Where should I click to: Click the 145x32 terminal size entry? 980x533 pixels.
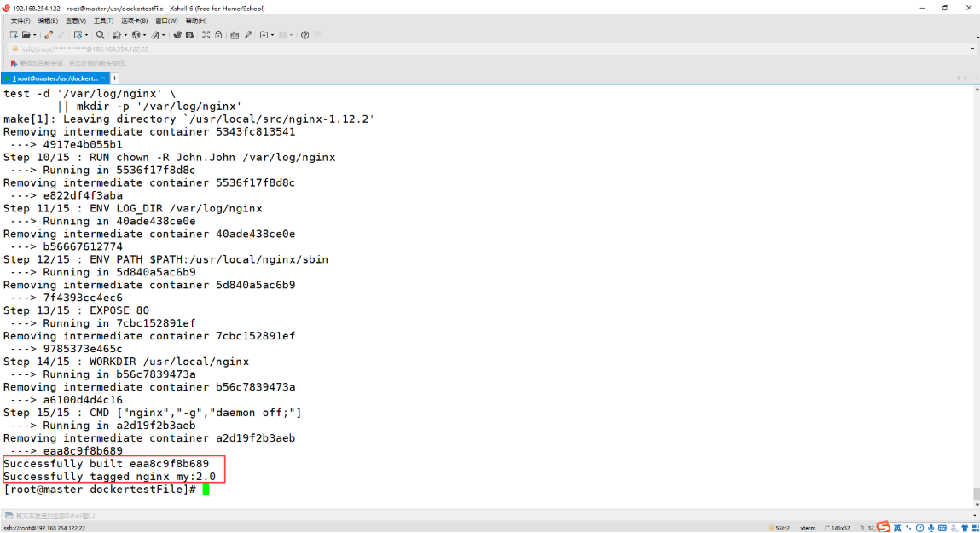[x=837, y=528]
